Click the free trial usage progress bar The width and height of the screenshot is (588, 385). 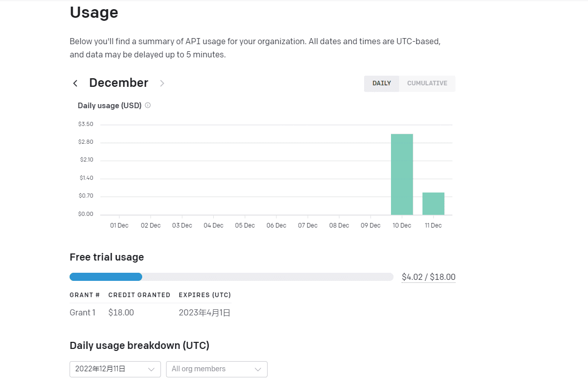point(231,277)
